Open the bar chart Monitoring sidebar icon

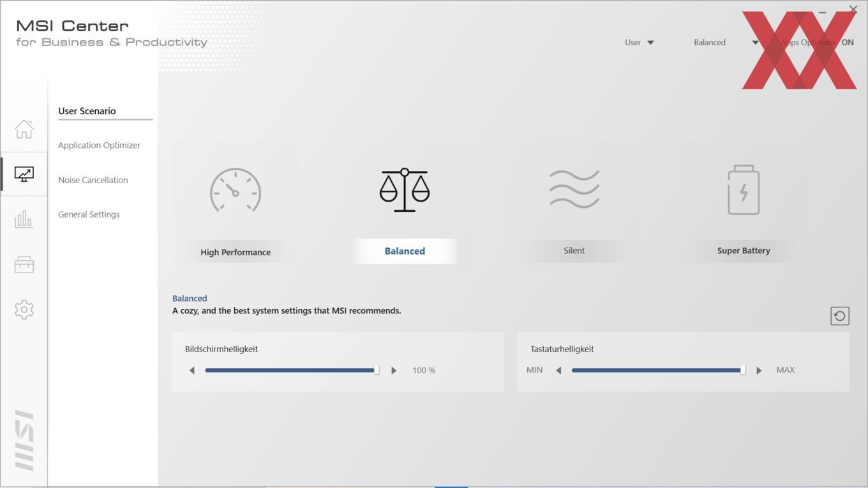click(x=24, y=219)
